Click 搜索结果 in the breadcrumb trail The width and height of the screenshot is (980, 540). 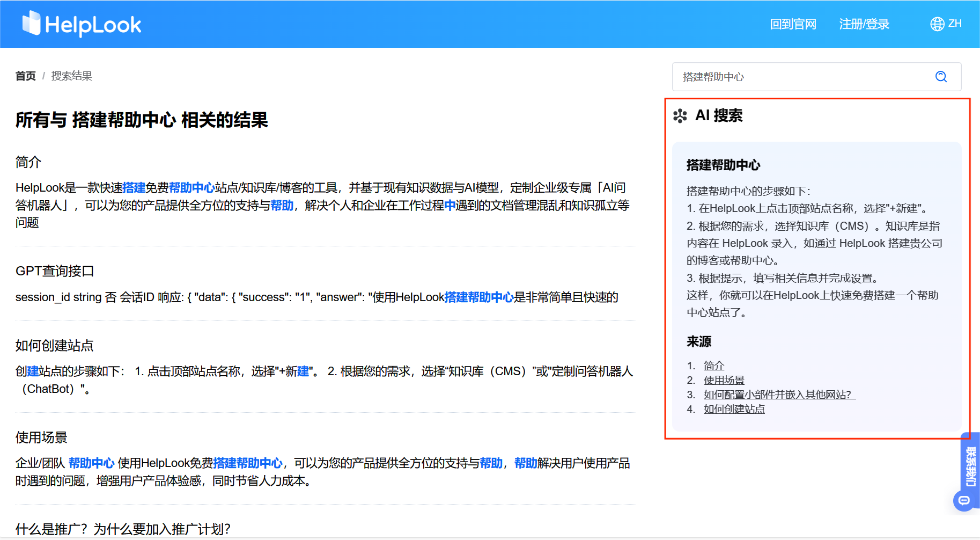coord(71,76)
